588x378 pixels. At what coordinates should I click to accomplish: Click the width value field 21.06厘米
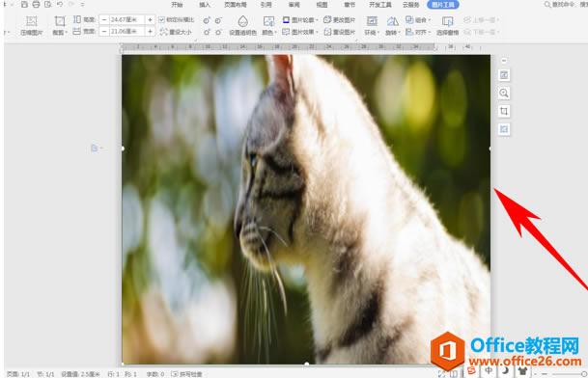pos(126,32)
